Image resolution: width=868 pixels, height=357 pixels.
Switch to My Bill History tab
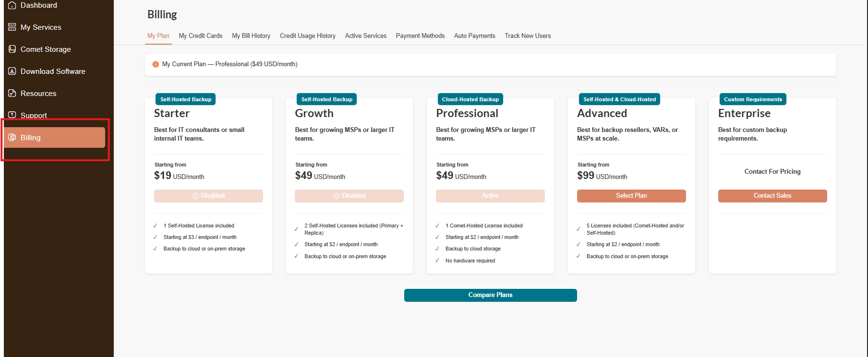tap(251, 36)
